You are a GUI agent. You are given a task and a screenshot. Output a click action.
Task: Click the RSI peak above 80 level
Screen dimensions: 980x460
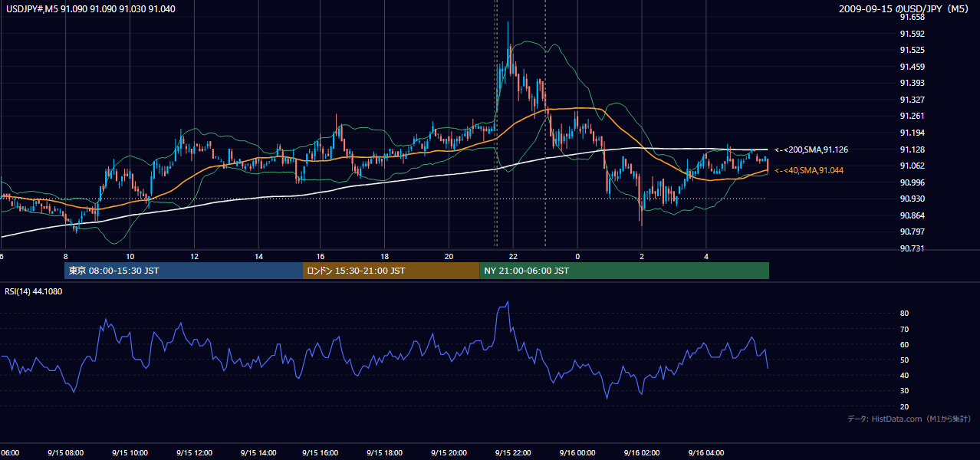pyautogui.click(x=507, y=304)
